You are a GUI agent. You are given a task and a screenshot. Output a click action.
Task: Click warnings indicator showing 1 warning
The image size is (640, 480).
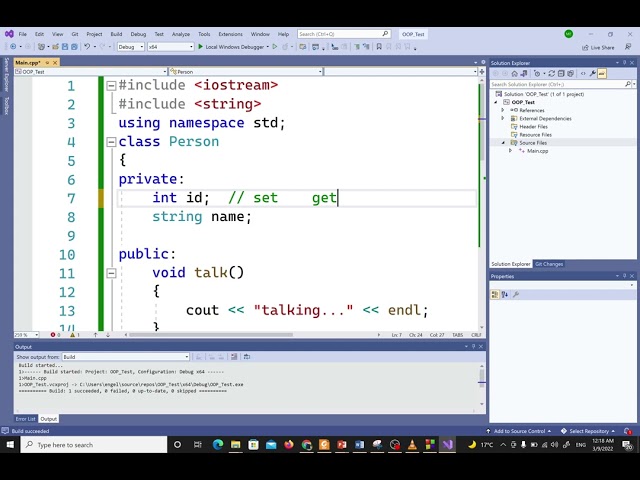75,335
